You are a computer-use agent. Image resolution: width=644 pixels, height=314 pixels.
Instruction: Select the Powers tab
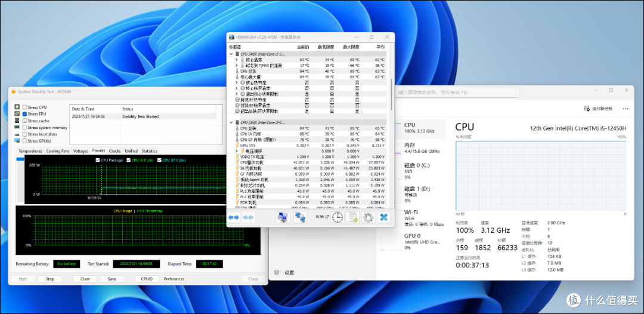pos(98,151)
